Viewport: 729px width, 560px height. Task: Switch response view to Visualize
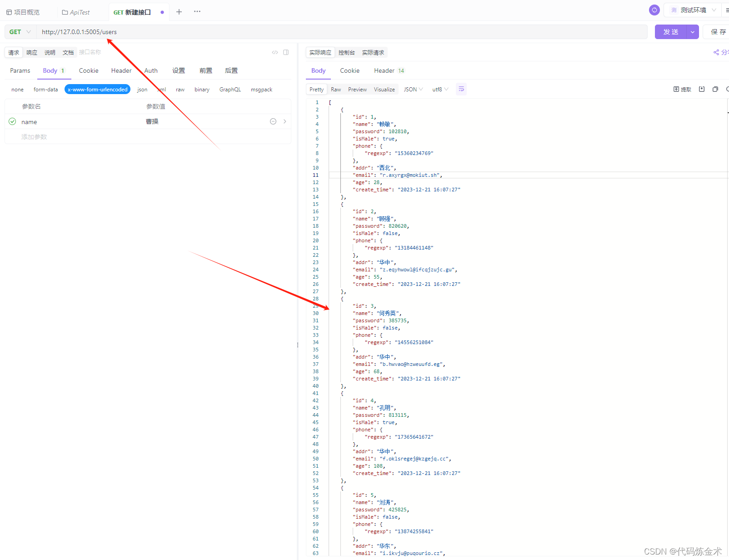tap(384, 90)
